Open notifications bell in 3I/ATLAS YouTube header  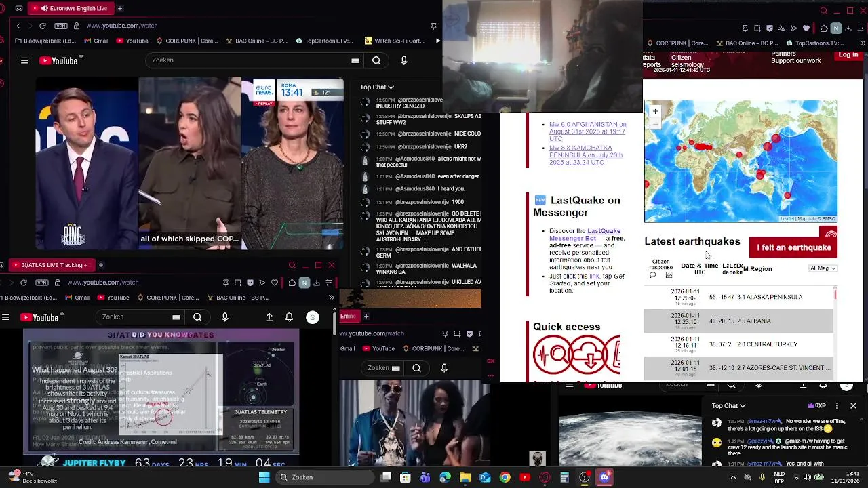tap(290, 317)
